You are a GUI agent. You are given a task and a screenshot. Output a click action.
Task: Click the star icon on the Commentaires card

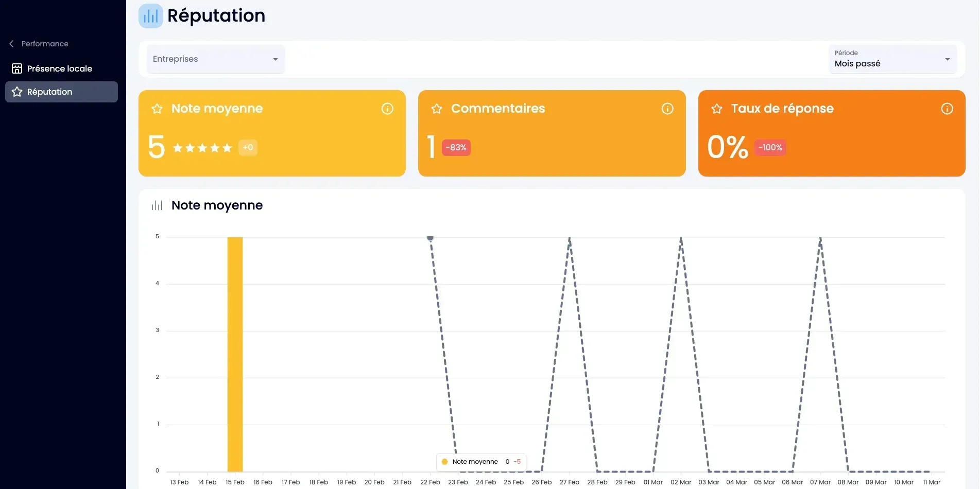click(x=437, y=109)
